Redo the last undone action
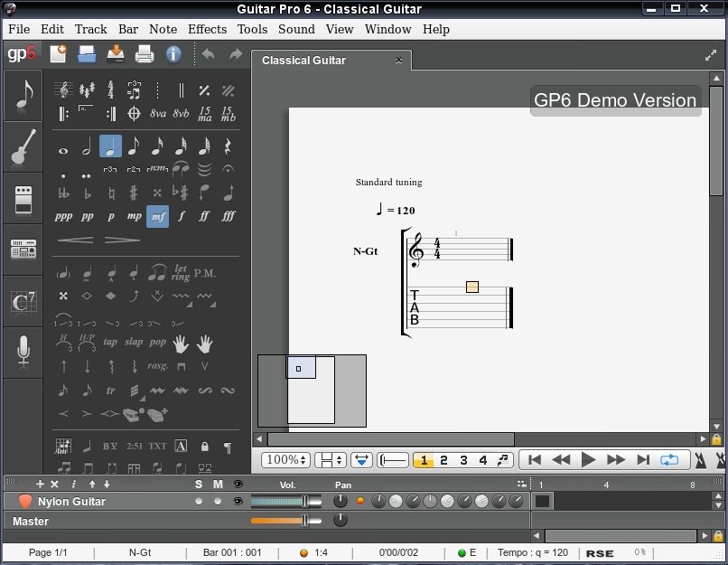Screen dimensions: 728x565 tap(236, 54)
